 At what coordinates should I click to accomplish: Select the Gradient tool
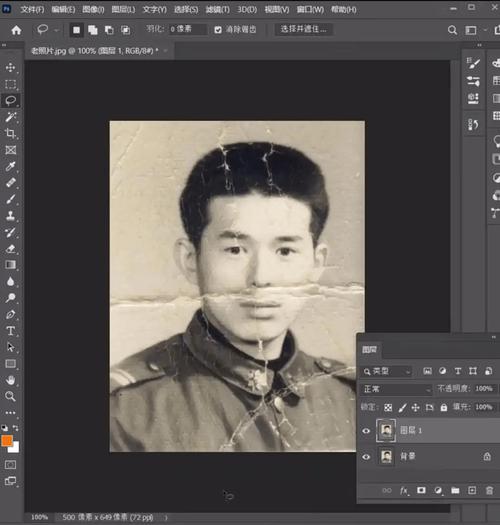10,265
